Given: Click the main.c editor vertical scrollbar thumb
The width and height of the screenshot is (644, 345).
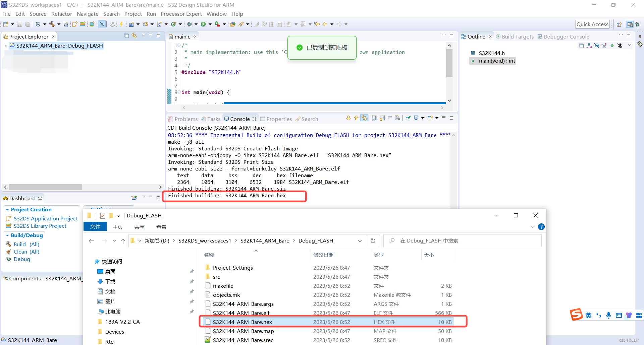Looking at the screenshot, I should [x=449, y=63].
